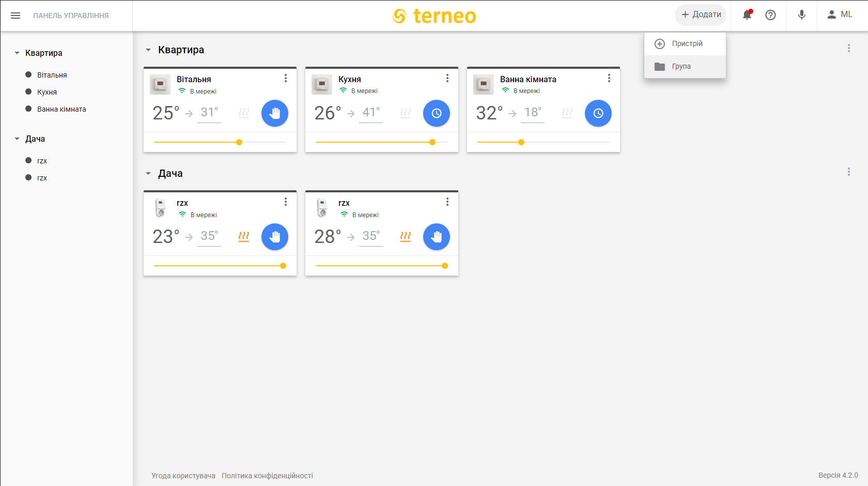This screenshot has width=868, height=486.
Task: Click the Ванна кімната target temperature field
Action: tap(533, 113)
